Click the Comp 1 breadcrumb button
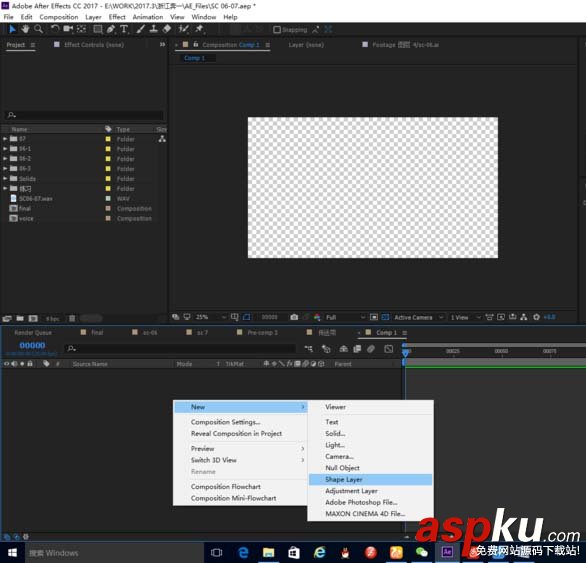This screenshot has height=563, width=586. pos(194,58)
